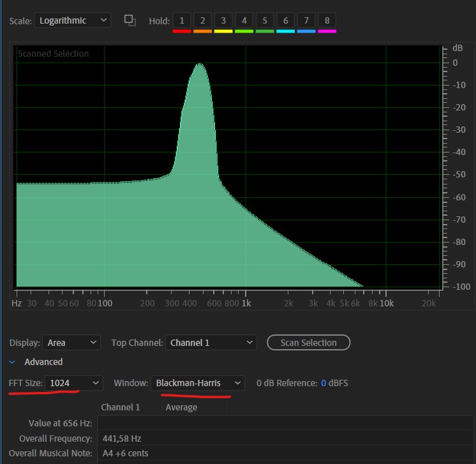Image resolution: width=476 pixels, height=464 pixels.
Task: Toggle Hold button 5
Action: [x=265, y=20]
